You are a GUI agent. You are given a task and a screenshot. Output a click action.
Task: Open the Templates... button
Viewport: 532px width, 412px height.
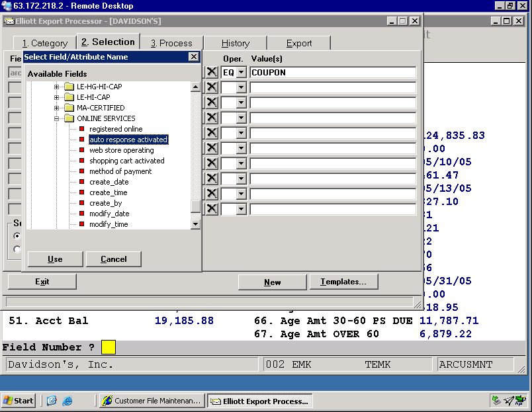click(343, 282)
